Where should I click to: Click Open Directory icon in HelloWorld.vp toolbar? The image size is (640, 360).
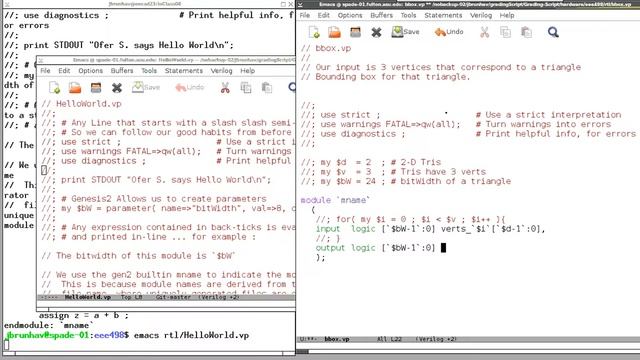pos(96,87)
